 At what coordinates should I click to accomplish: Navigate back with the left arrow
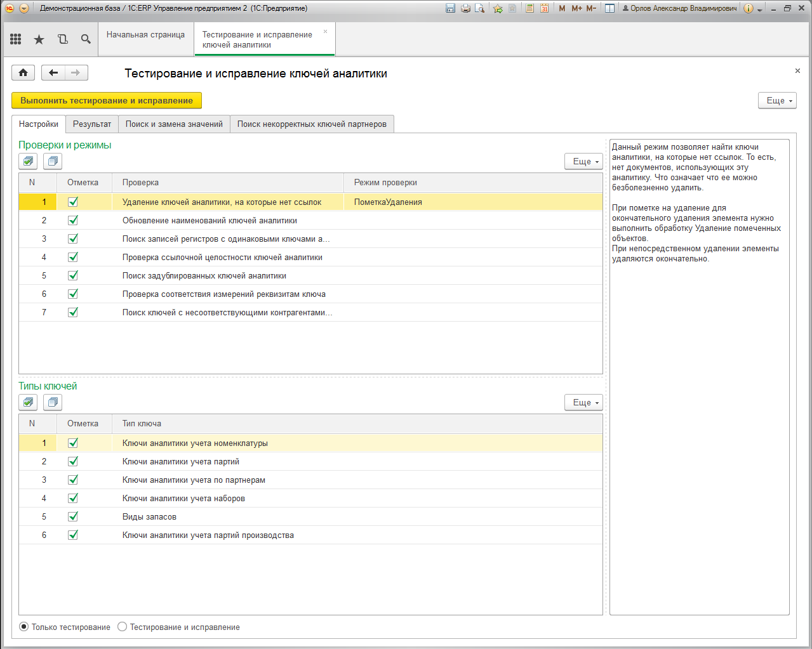coord(53,72)
